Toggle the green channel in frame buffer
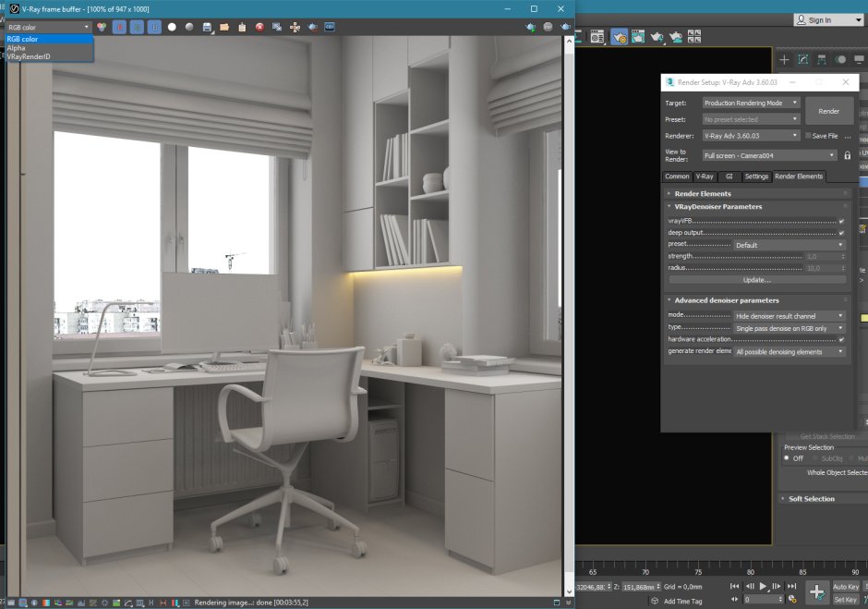Image resolution: width=868 pixels, height=609 pixels. click(136, 27)
